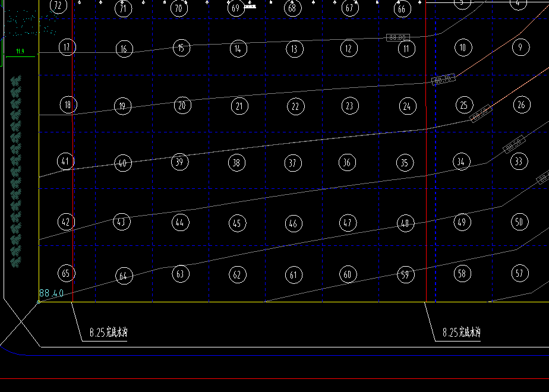549x392 pixels.
Task: Pick the circled number 50
Action: tap(519, 222)
